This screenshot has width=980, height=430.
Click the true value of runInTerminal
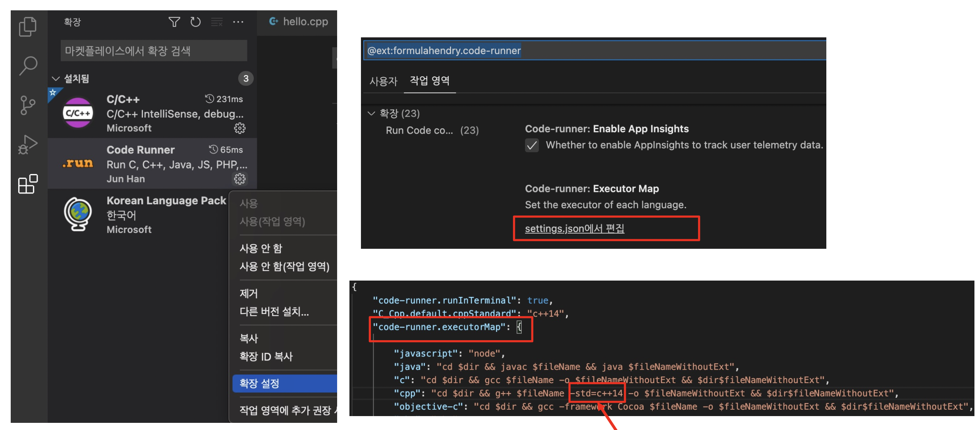tap(538, 300)
